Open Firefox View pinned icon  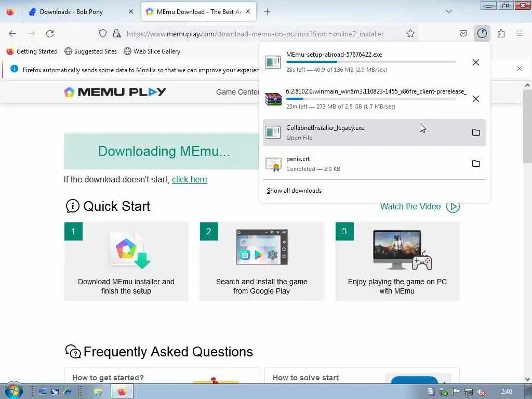(10, 12)
